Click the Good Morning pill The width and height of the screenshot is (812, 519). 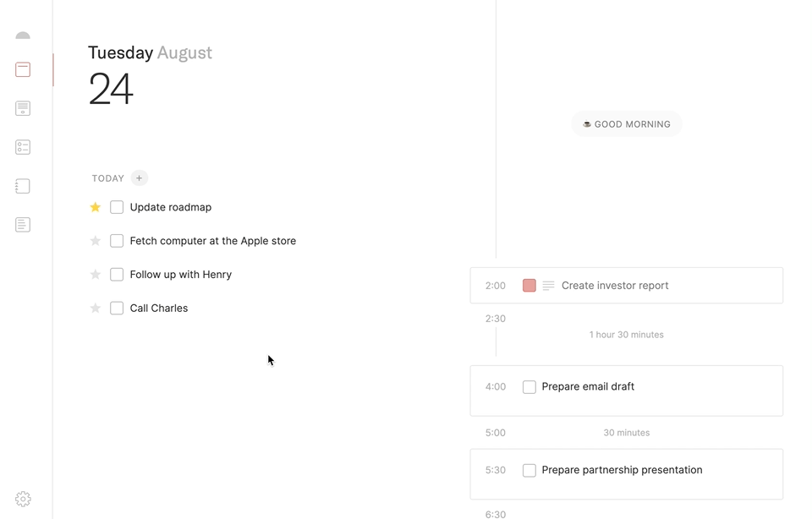tap(627, 124)
